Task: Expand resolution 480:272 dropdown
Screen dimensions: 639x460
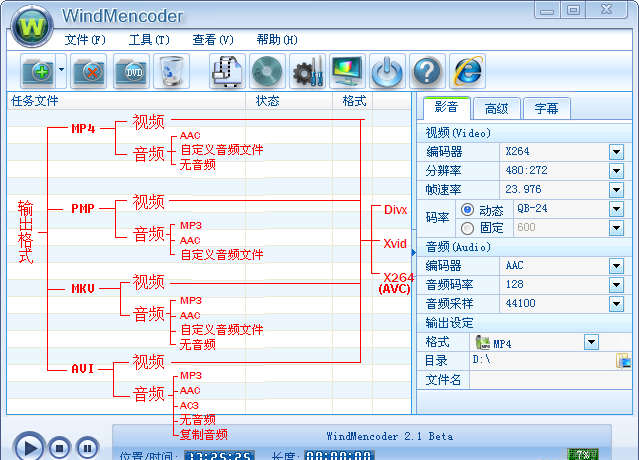Action: click(617, 170)
